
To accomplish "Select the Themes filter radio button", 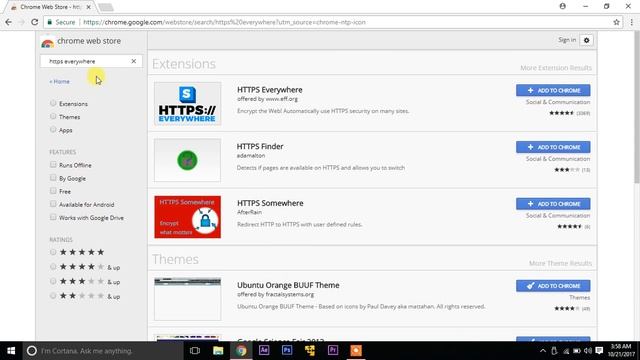I will point(53,116).
